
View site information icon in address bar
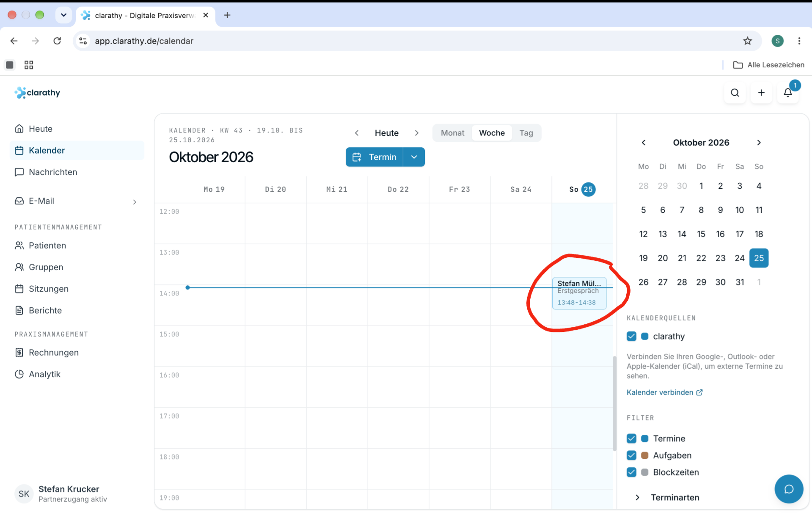(x=83, y=41)
